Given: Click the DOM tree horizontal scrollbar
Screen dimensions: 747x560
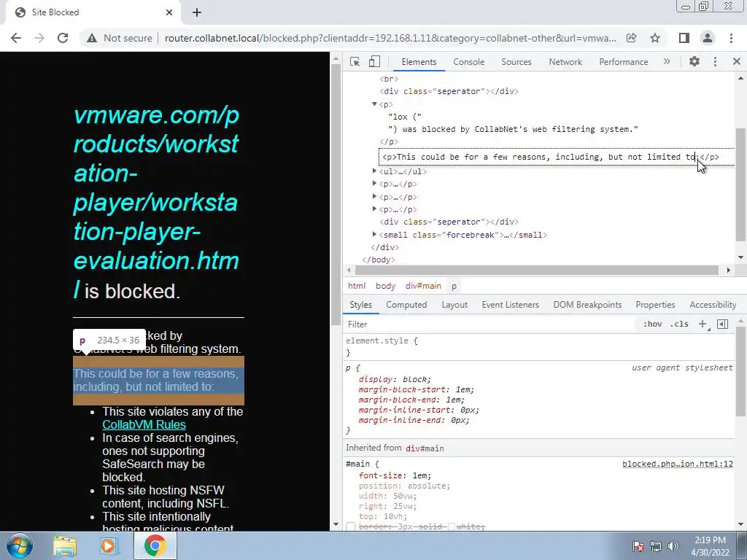Looking at the screenshot, I should pos(535,270).
